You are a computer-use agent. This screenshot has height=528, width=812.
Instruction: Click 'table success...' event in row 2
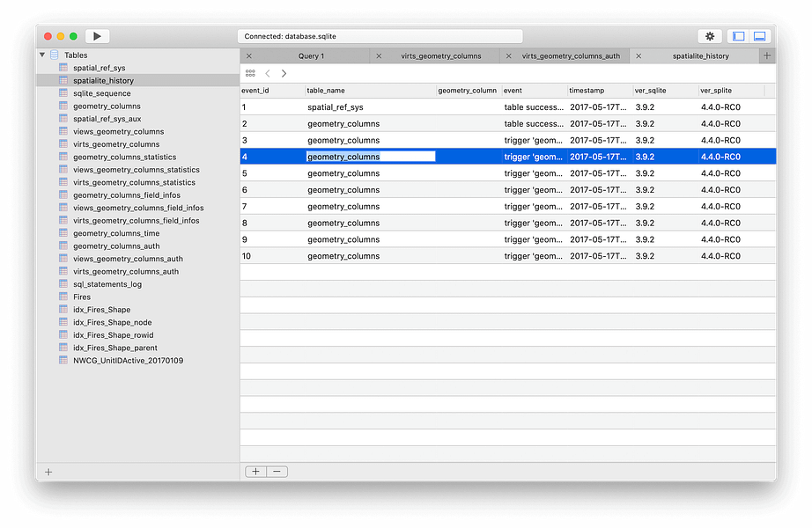534,124
